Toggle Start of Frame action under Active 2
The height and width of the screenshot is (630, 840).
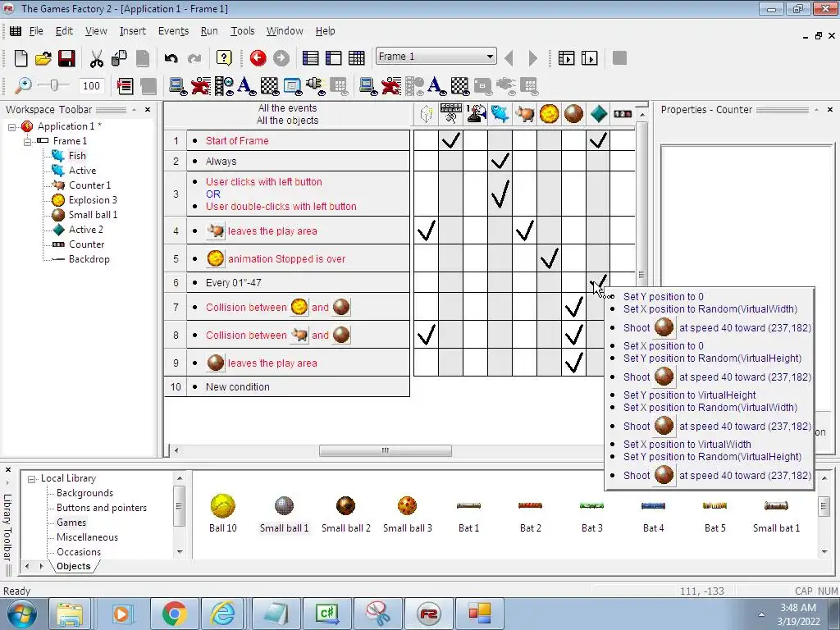(x=598, y=140)
